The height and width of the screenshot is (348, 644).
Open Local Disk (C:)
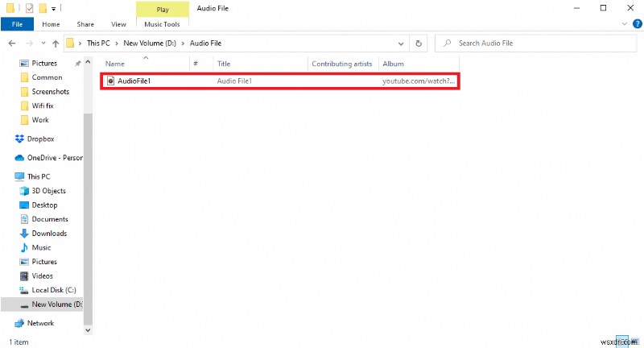point(54,290)
